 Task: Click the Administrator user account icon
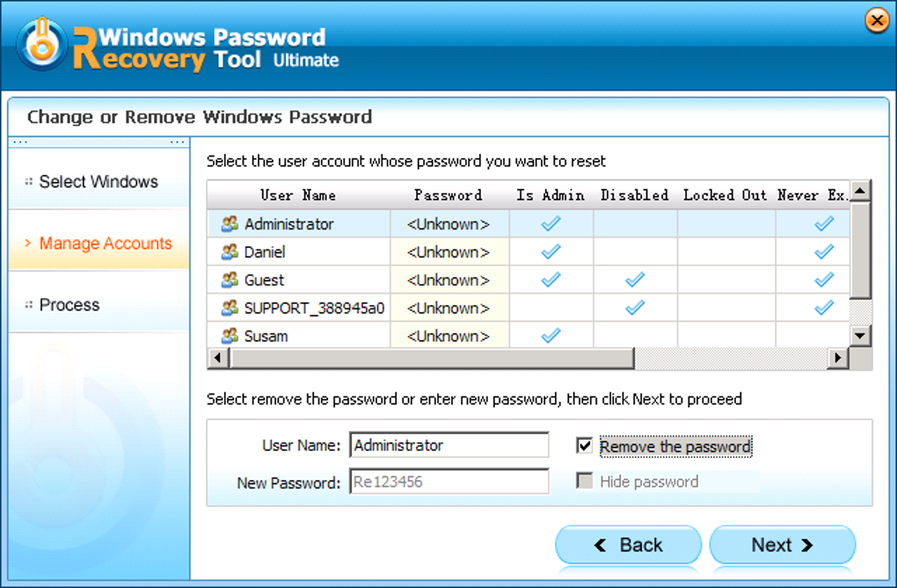click(x=230, y=224)
